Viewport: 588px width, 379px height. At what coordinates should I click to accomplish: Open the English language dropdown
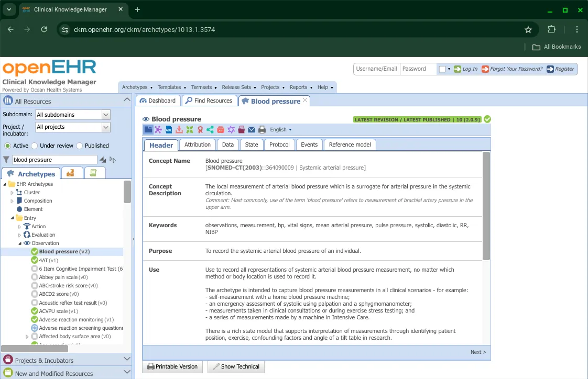(281, 130)
